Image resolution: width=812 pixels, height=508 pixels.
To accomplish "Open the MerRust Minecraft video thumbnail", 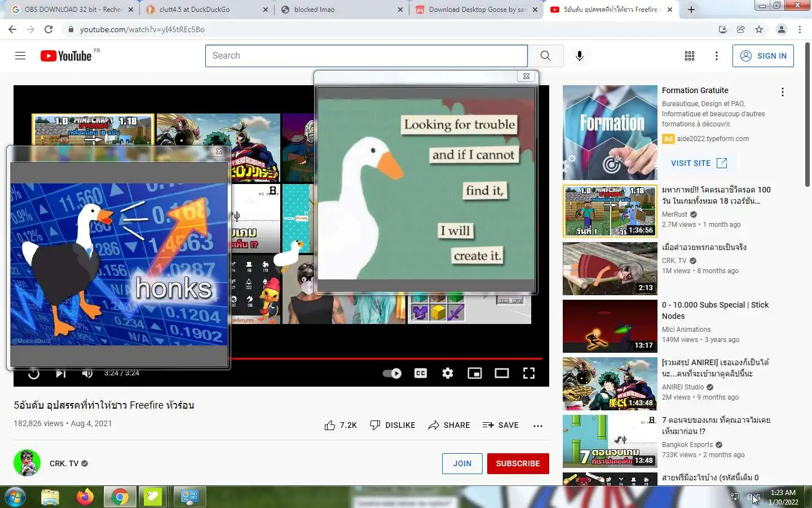I will click(x=610, y=211).
